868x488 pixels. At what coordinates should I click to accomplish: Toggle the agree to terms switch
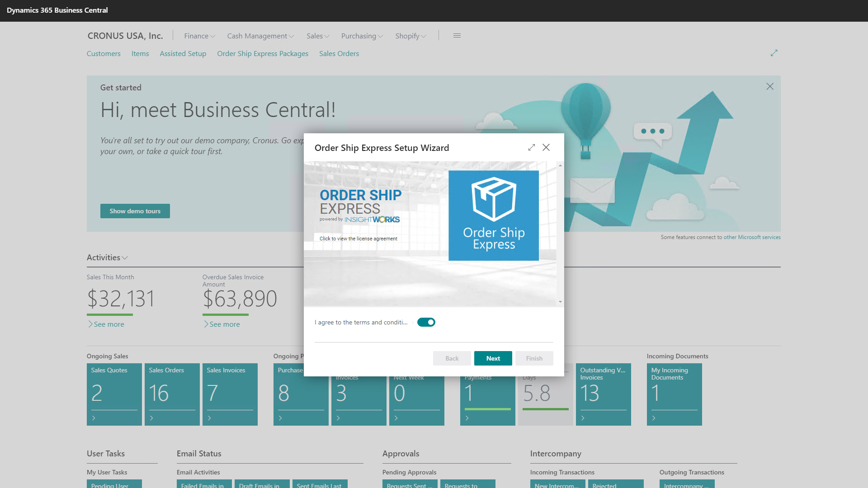pos(426,322)
